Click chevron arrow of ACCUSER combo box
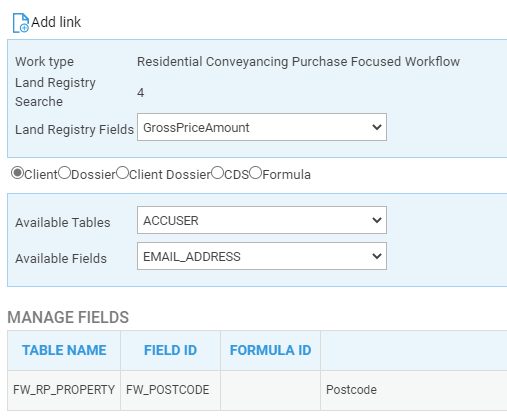 pyautogui.click(x=377, y=220)
